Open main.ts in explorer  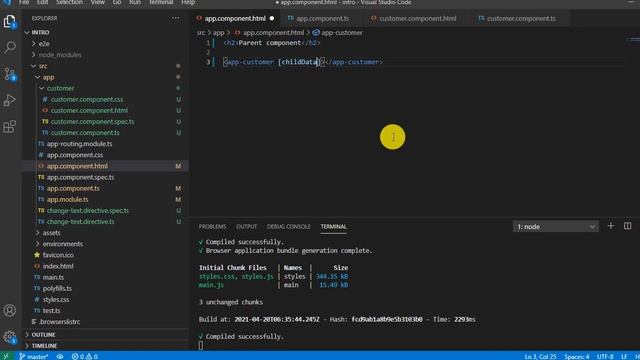(53, 277)
